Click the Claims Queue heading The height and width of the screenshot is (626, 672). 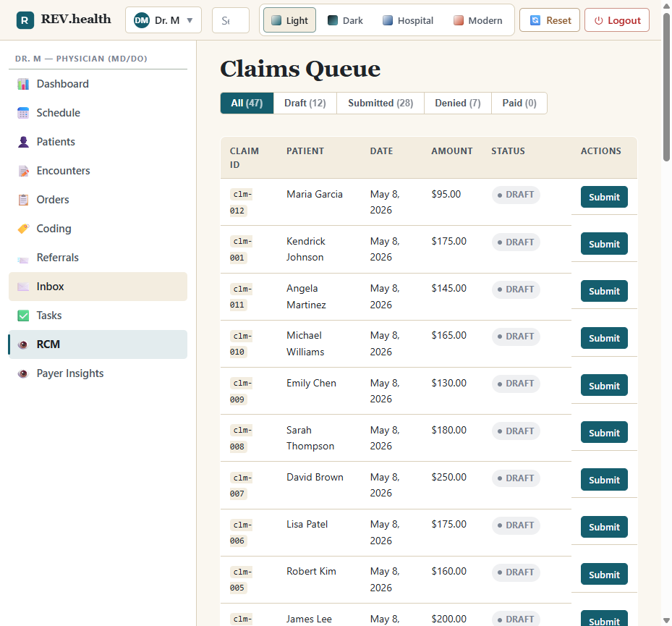[300, 69]
